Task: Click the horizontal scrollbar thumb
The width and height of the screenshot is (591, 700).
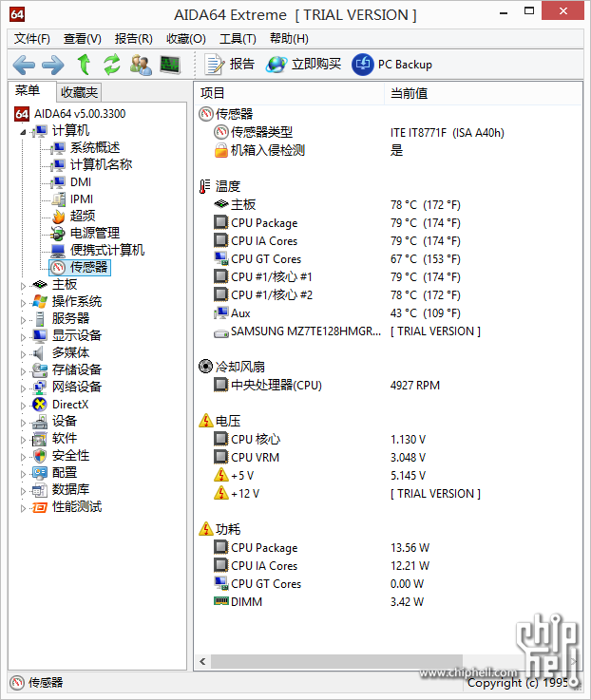Action: [x=336, y=662]
